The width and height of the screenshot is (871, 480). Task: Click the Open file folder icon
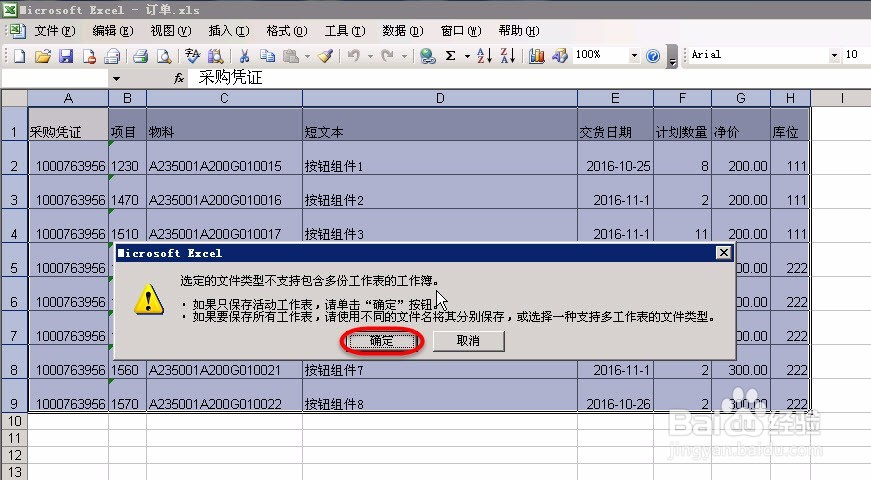[x=43, y=56]
